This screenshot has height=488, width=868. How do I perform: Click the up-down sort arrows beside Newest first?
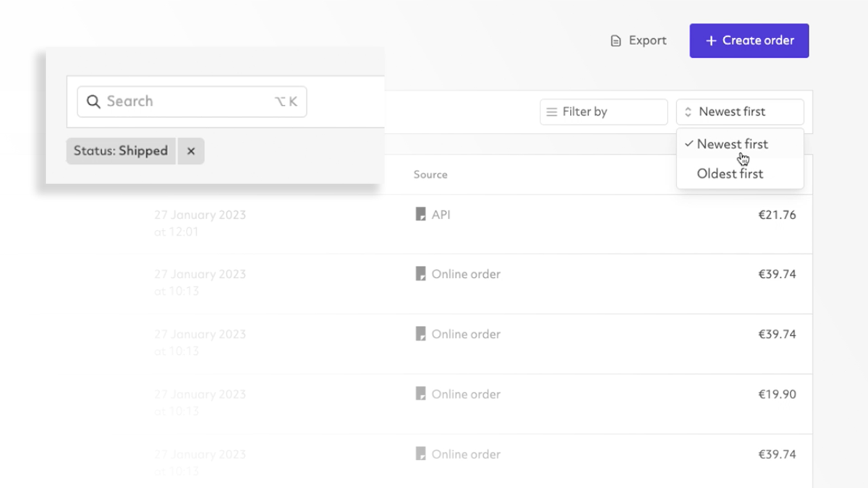tap(689, 111)
